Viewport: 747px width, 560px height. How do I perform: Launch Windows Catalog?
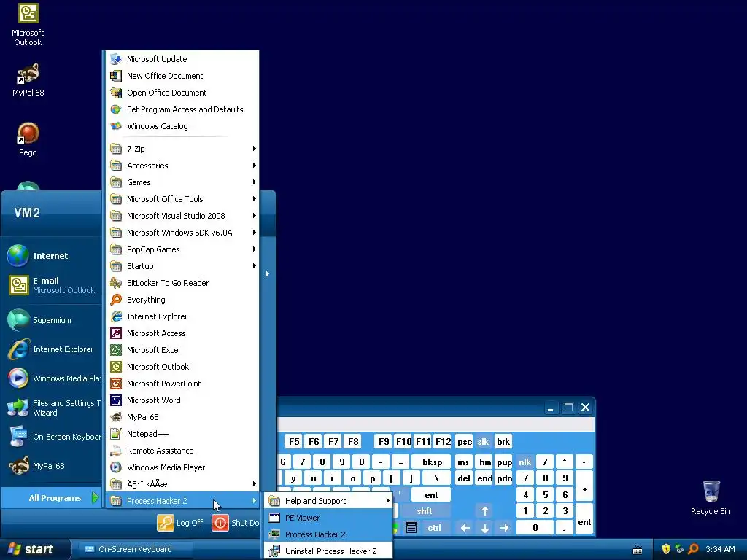(x=182, y=126)
